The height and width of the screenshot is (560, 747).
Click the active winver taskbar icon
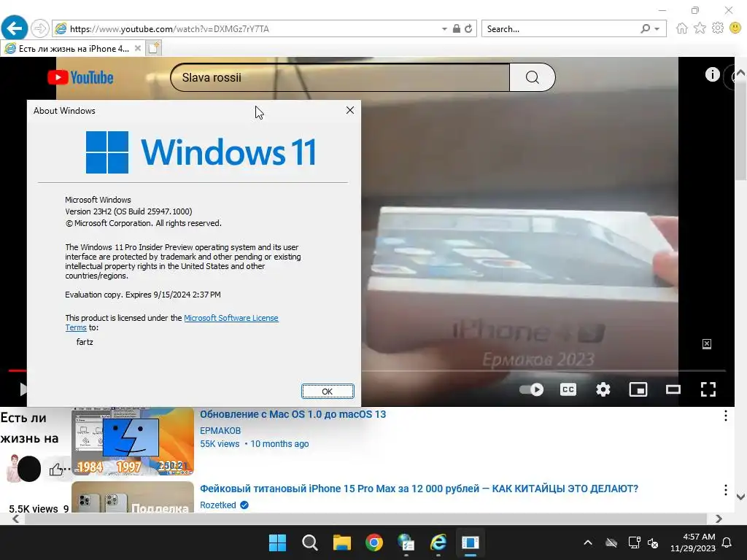click(x=471, y=542)
